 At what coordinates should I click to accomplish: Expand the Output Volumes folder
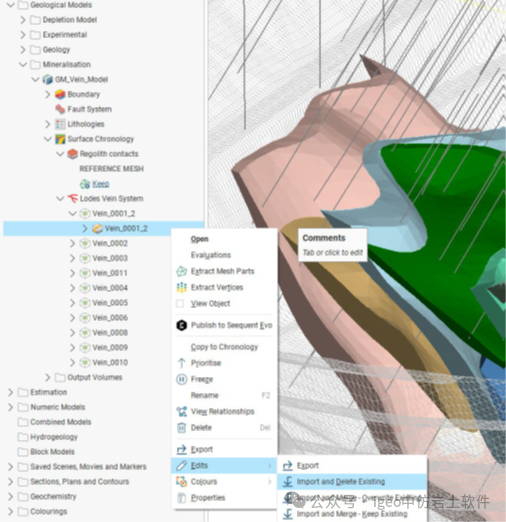48,377
